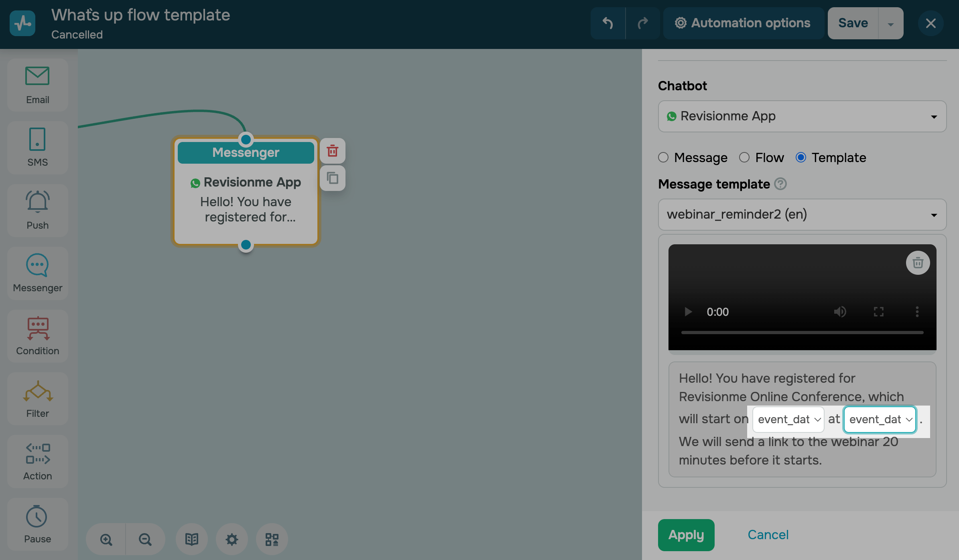Choose the Filter block icon

click(37, 391)
